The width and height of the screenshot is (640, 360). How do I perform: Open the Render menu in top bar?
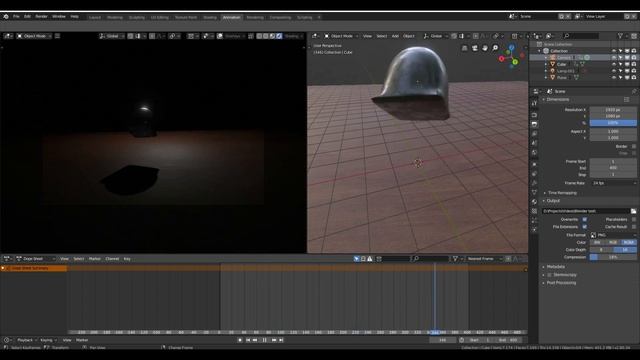(x=42, y=17)
